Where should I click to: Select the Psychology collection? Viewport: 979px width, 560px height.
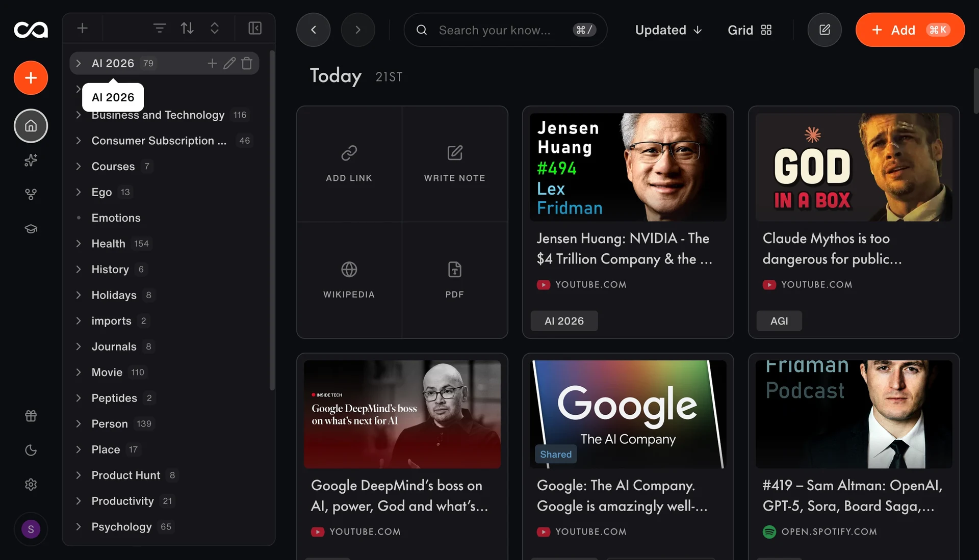(x=164, y=527)
